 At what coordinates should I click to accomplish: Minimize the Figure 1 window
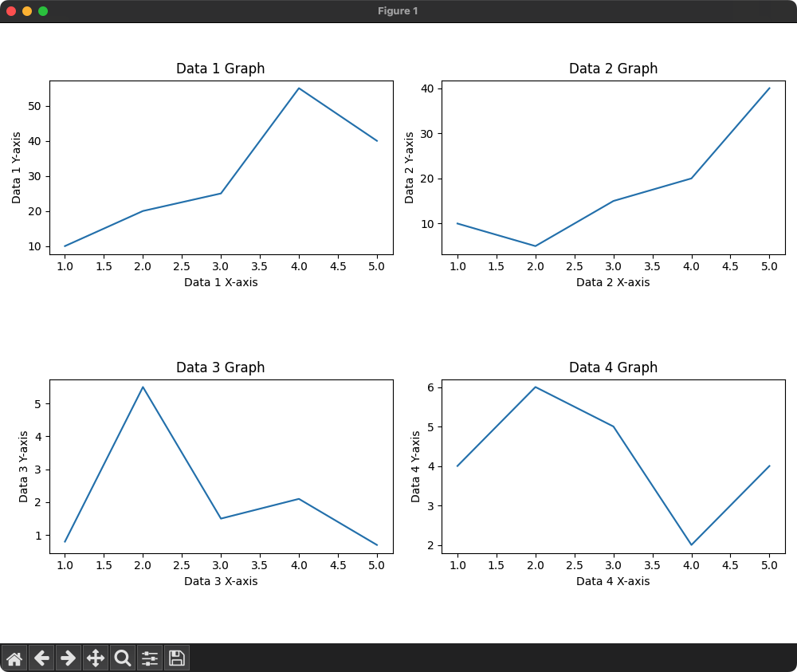point(27,11)
